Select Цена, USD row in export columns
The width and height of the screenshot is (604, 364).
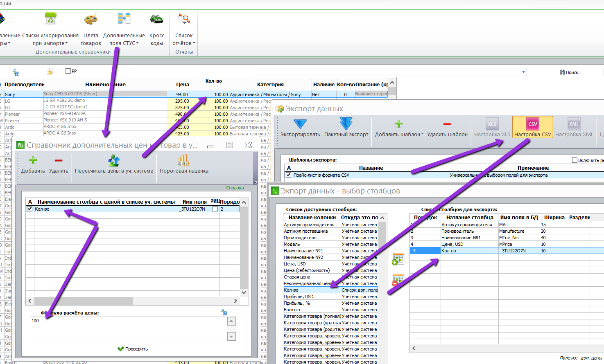507,244
